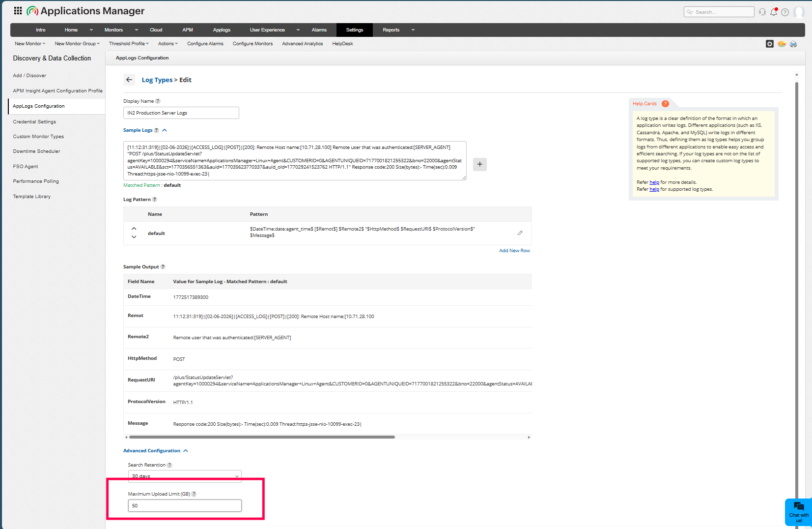Click the pie chart icon in toolbar
This screenshot has height=529, width=812.
(x=782, y=44)
